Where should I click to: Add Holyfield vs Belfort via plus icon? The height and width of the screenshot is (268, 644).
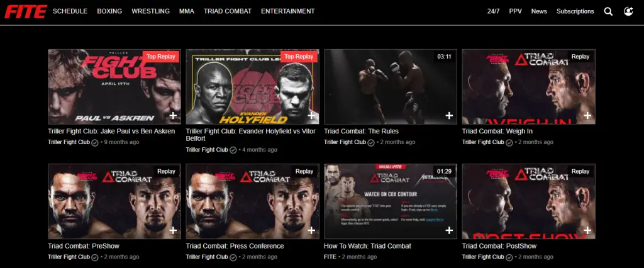[311, 116]
